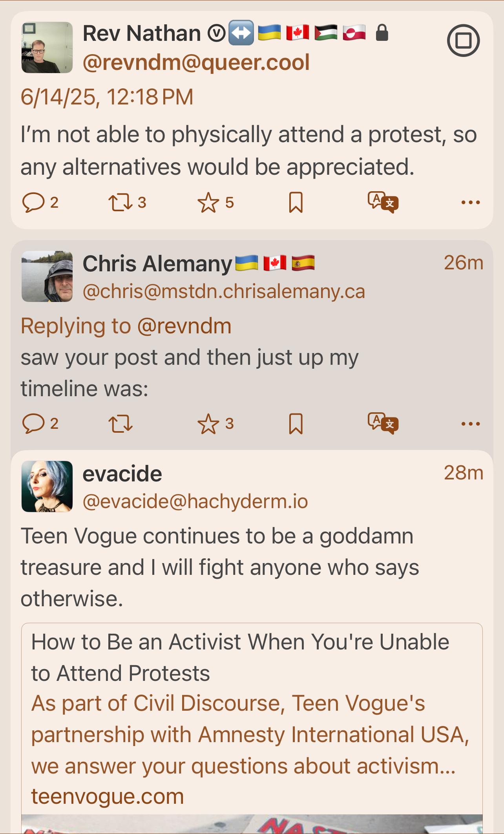Open the @revndm@queer.cool handle link
504x834 pixels.
(x=196, y=63)
